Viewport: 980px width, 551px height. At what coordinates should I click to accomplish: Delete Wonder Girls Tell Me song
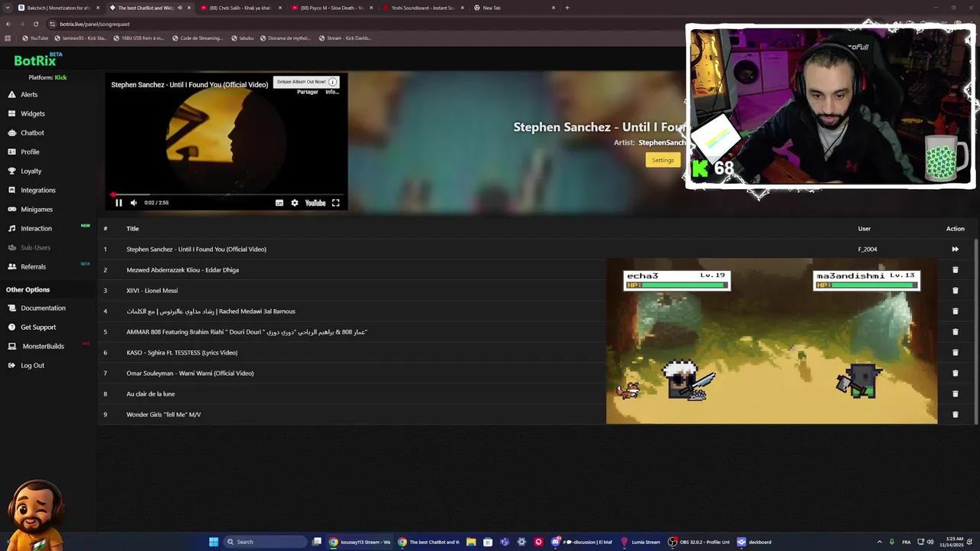click(x=955, y=414)
